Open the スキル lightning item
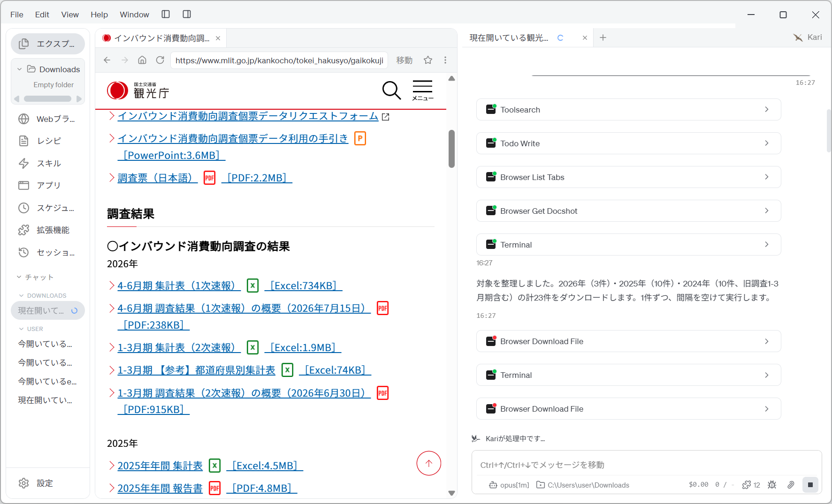 coord(48,163)
